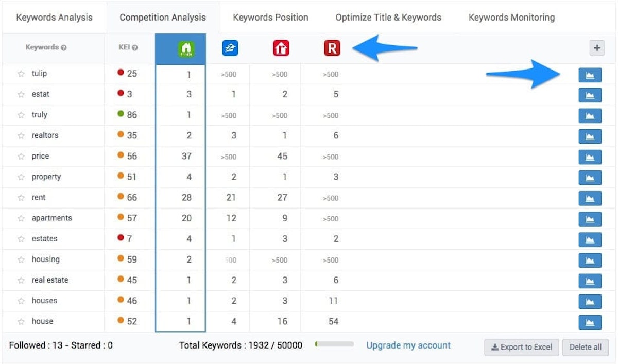Click the KEI column help icon
Viewport: 618px width, 364px height.
[135, 48]
